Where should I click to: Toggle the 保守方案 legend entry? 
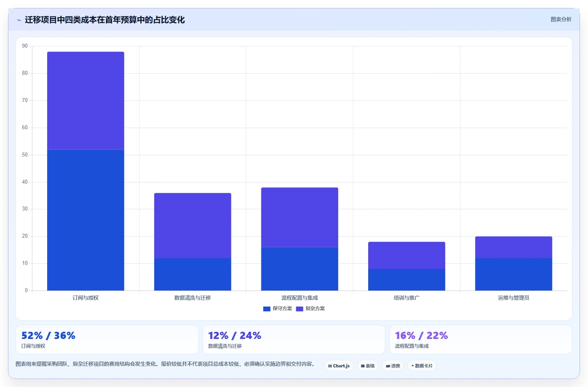click(x=278, y=309)
